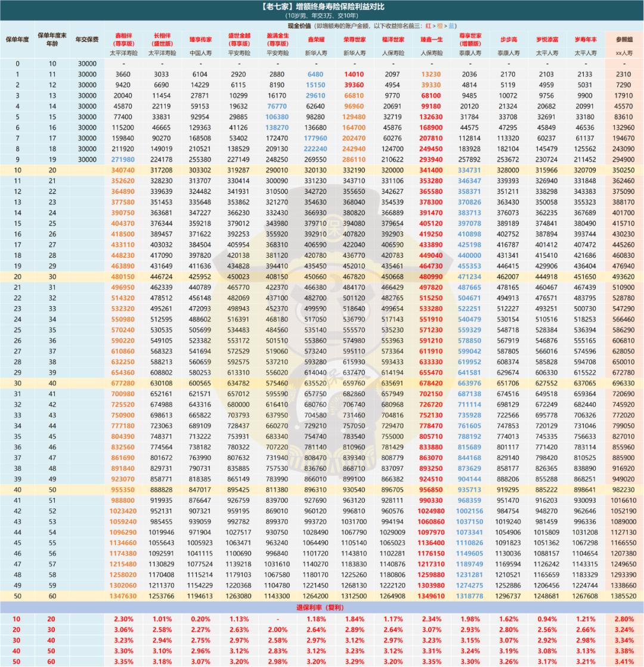Image resolution: width=644 pixels, height=667 pixels.
Task: Select blue cell value 106380
Action: [x=277, y=117]
